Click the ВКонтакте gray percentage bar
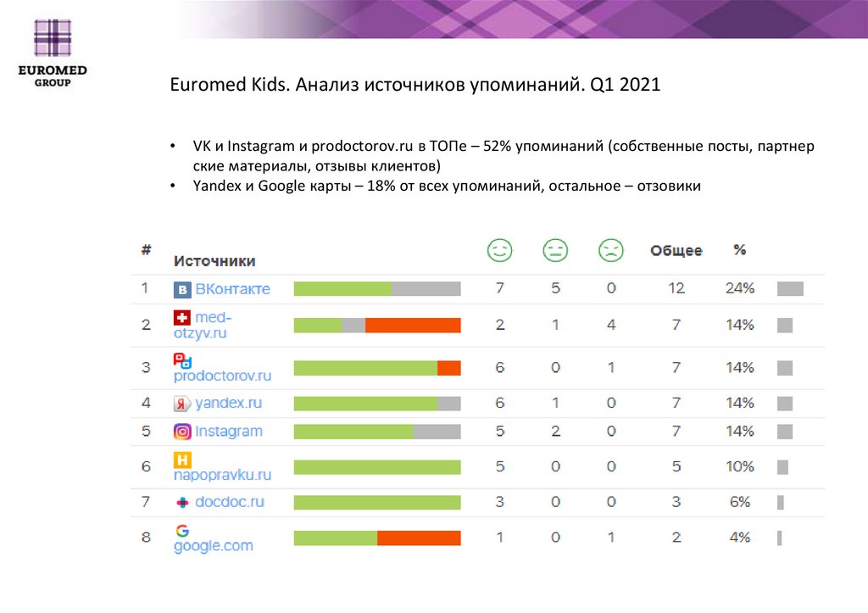 point(790,288)
